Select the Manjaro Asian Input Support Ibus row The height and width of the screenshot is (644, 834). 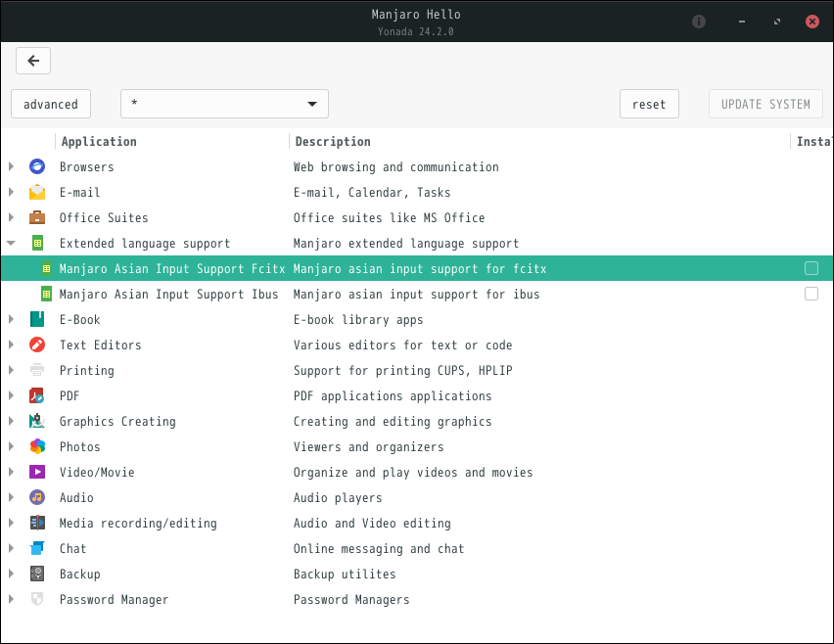click(x=417, y=294)
